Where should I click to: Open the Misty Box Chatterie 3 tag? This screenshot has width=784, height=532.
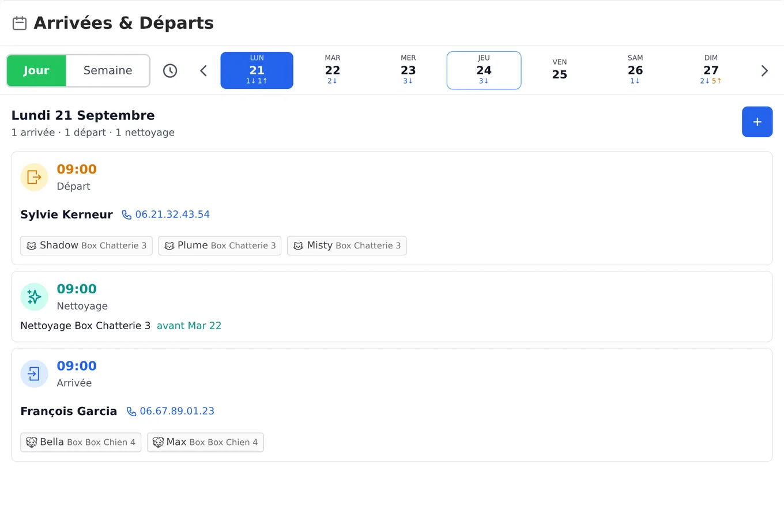(347, 246)
